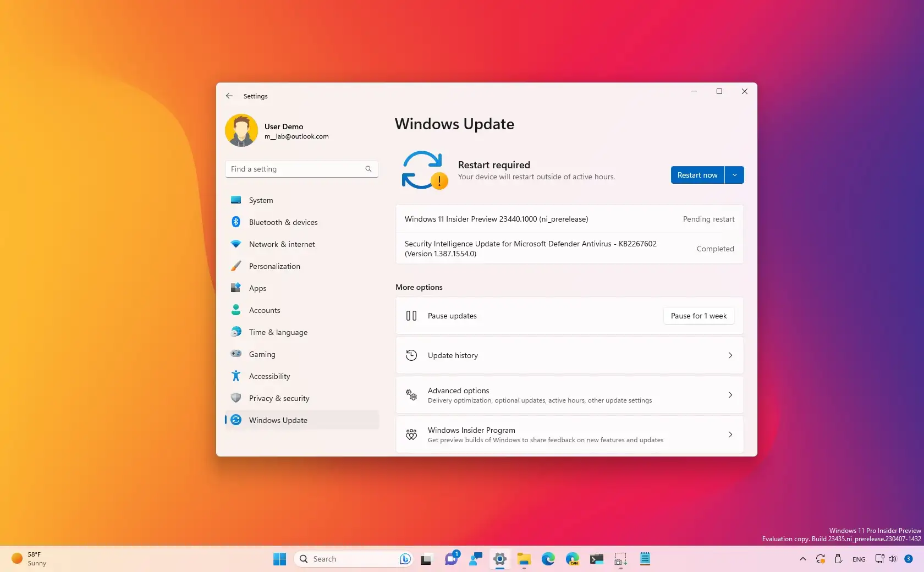Click the Restart now button
This screenshot has width=924, height=572.
click(697, 175)
